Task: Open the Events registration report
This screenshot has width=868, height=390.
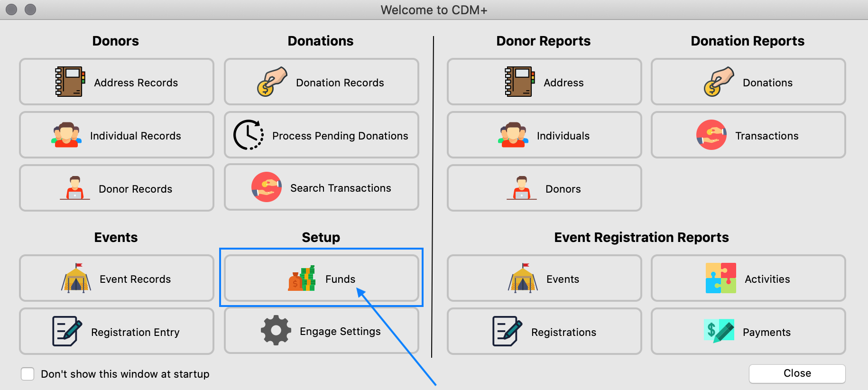Action: pyautogui.click(x=545, y=278)
